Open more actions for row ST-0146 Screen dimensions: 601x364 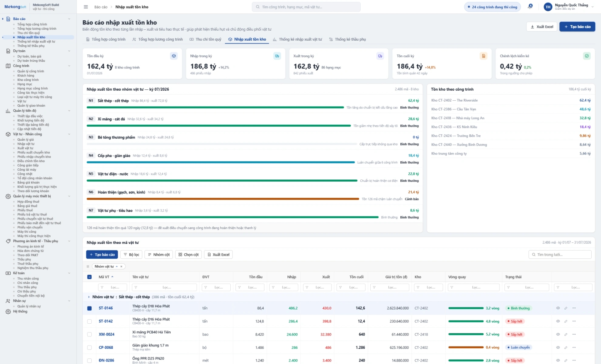tap(574, 308)
